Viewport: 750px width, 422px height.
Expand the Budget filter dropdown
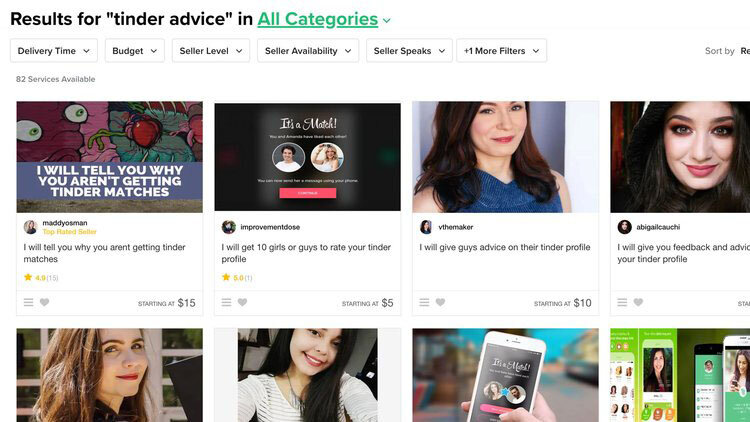click(x=134, y=51)
